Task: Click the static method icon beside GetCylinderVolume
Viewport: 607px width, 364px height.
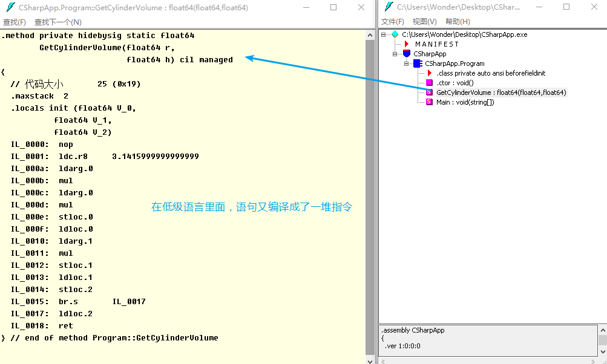Action: tap(429, 93)
